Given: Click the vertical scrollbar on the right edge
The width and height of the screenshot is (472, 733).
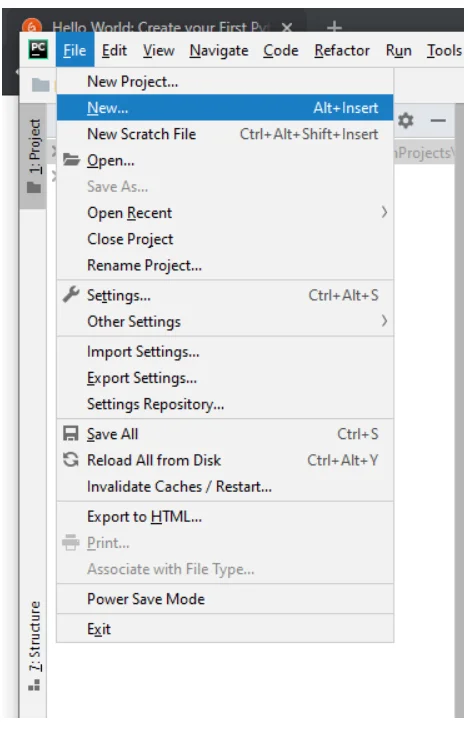Looking at the screenshot, I should point(459,410).
